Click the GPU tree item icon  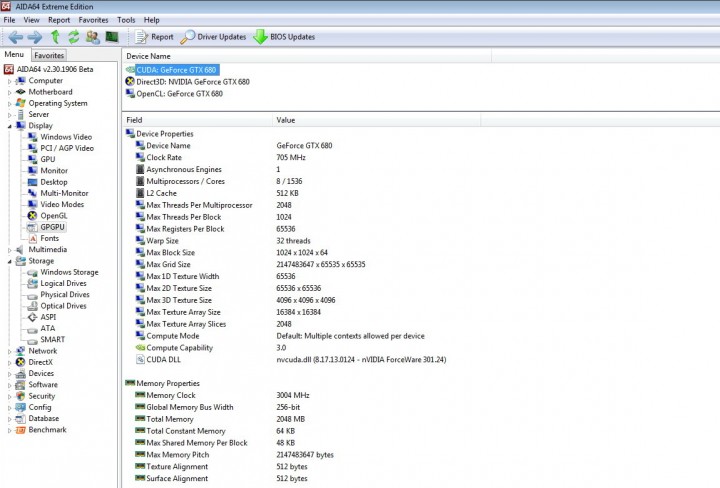(x=32, y=159)
